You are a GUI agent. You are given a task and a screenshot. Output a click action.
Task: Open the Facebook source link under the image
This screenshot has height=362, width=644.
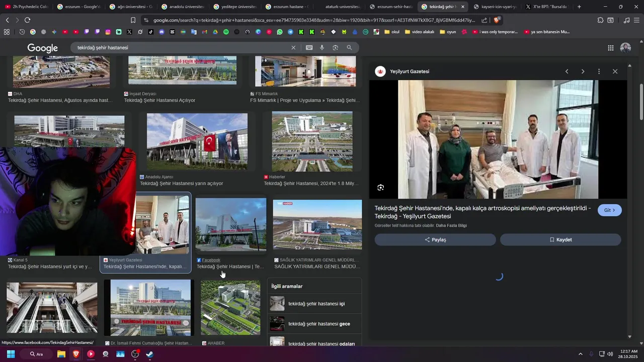(x=211, y=260)
